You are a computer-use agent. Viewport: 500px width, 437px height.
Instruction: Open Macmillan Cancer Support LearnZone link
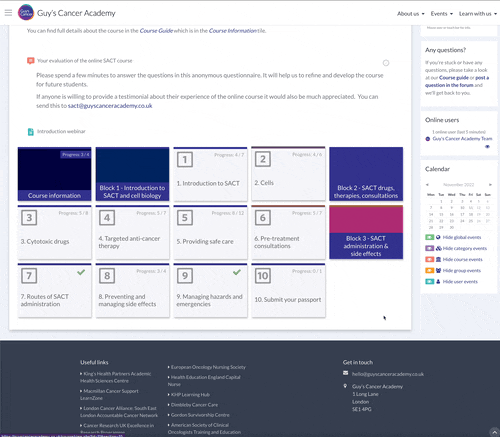[109, 394]
